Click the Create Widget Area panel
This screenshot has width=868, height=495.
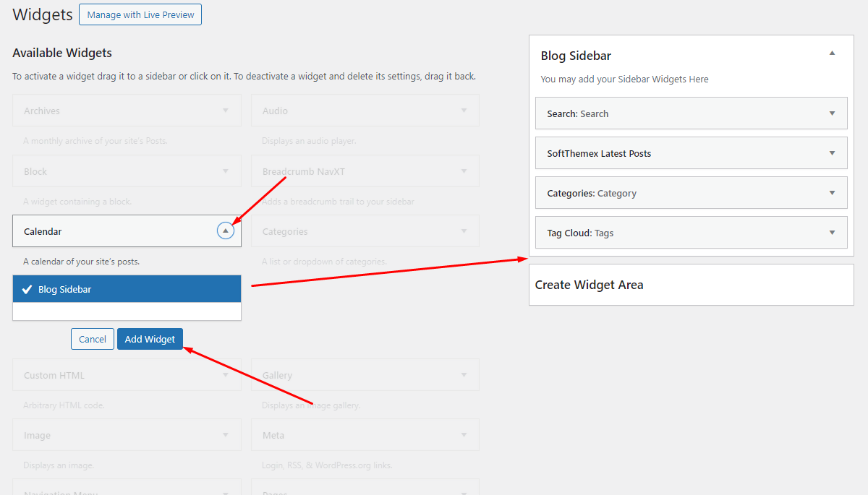(691, 285)
